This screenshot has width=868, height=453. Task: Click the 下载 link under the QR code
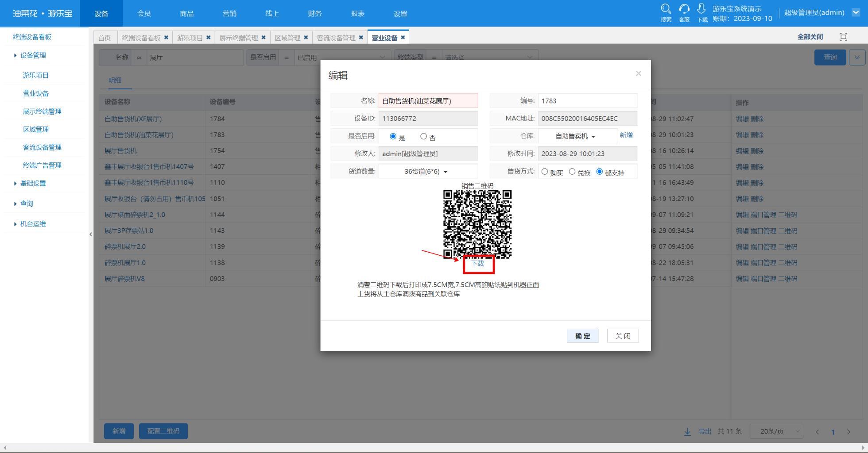(478, 264)
